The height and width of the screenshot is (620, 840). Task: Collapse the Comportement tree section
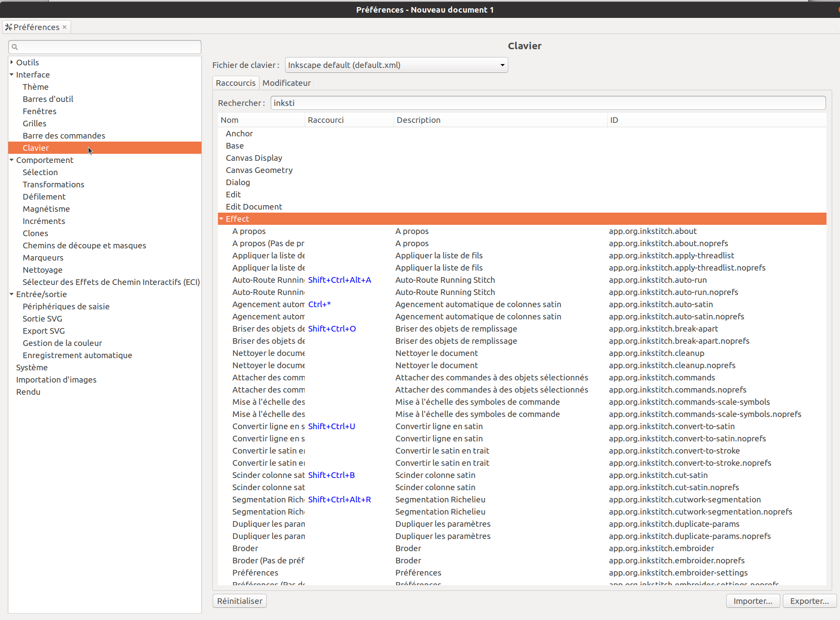(12, 160)
